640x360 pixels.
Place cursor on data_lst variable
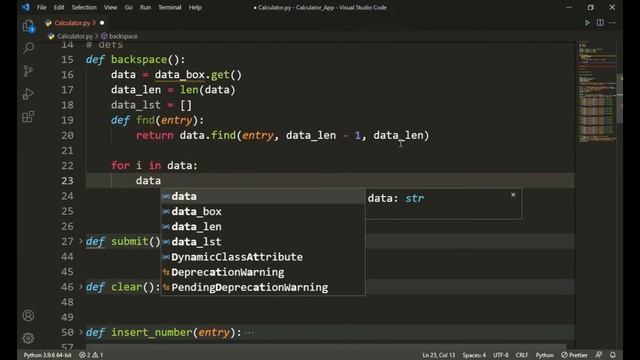pyautogui.click(x=136, y=105)
